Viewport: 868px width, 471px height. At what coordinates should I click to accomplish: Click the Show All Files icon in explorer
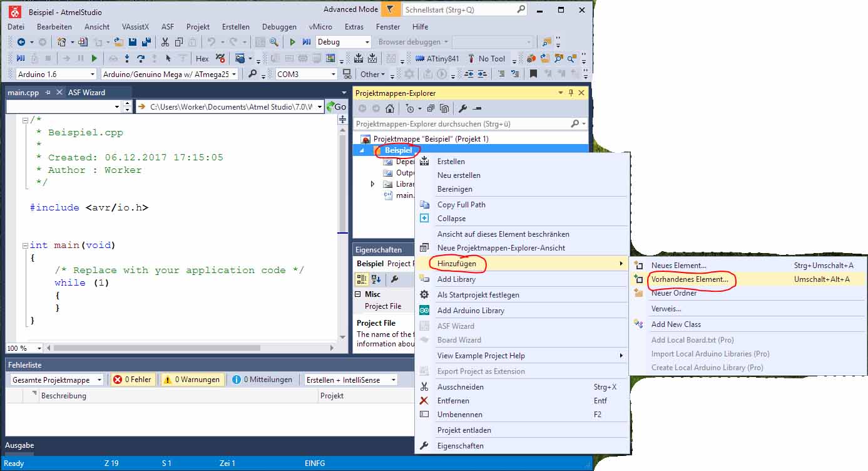pyautogui.click(x=444, y=108)
